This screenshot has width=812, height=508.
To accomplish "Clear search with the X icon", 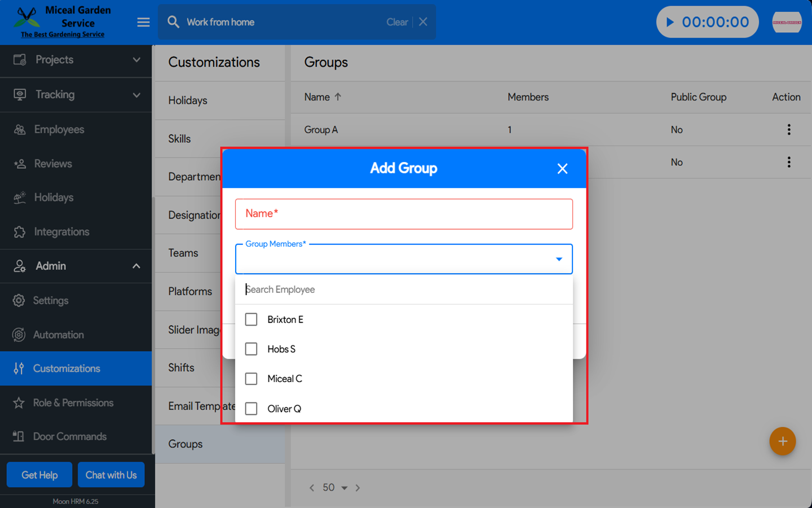I will pos(423,22).
